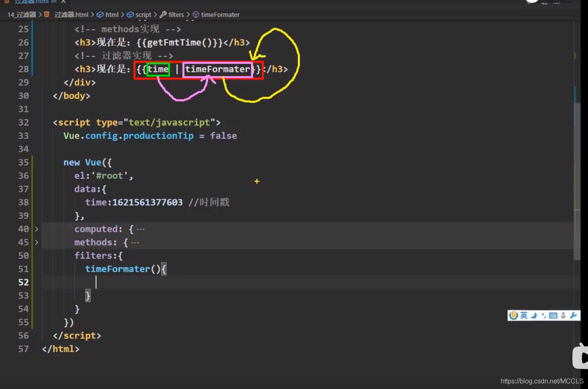Click line number 38 in the gutter
Image resolution: width=588 pixels, height=389 pixels.
23,202
